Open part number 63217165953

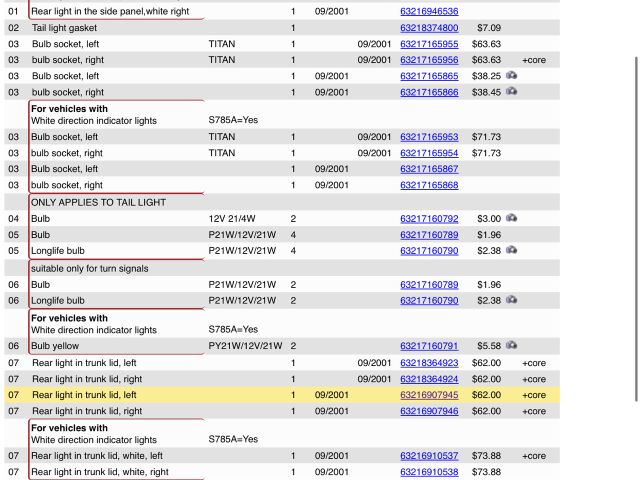coord(429,137)
